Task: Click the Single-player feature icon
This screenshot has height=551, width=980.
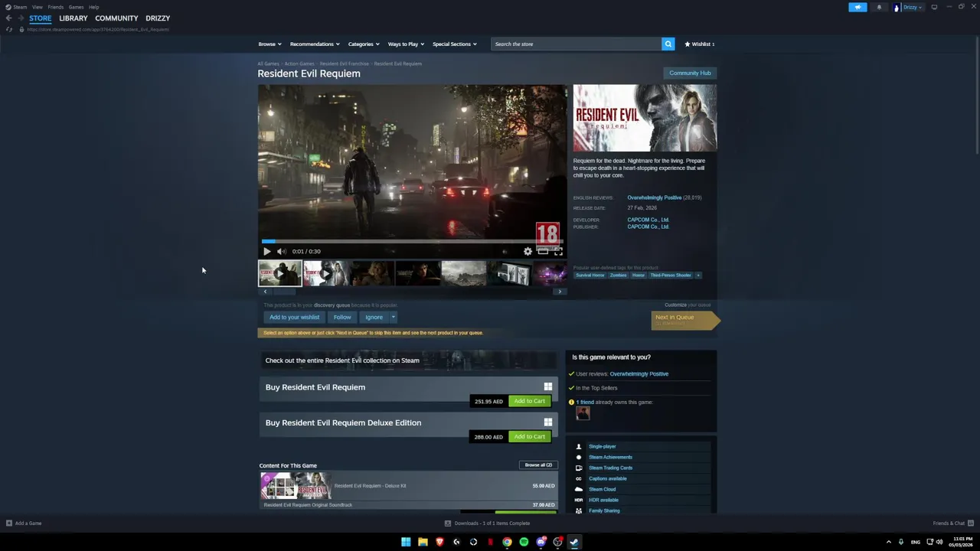Action: click(x=578, y=446)
